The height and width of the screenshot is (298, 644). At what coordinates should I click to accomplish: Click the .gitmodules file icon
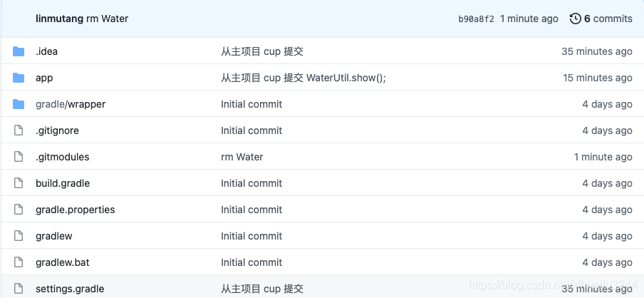click(x=19, y=157)
